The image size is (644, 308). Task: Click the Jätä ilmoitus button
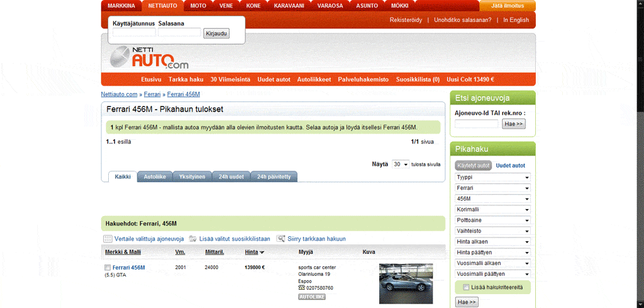pyautogui.click(x=508, y=6)
